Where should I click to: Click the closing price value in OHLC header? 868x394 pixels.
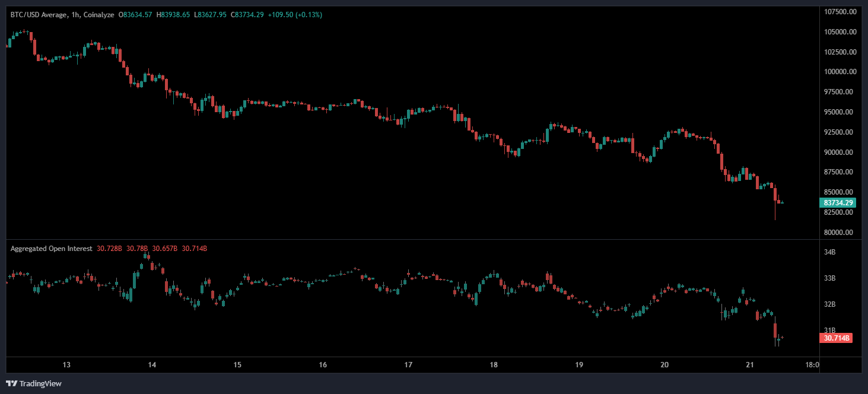click(251, 15)
